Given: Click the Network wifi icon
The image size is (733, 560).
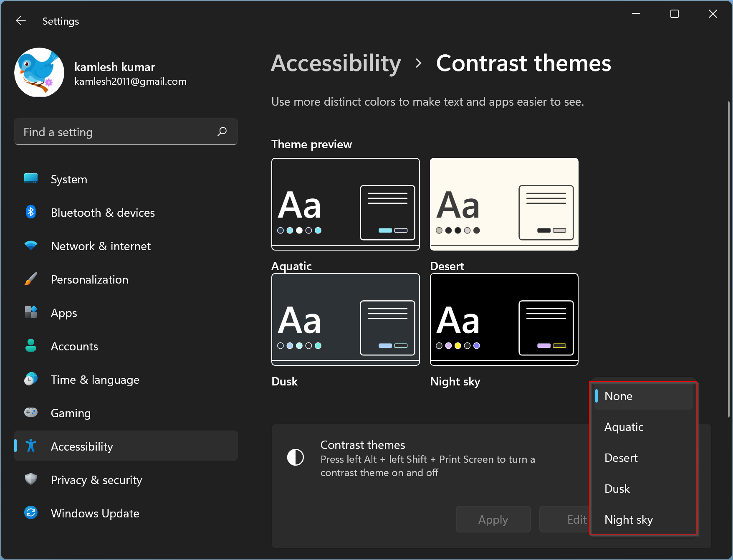Looking at the screenshot, I should [x=31, y=246].
